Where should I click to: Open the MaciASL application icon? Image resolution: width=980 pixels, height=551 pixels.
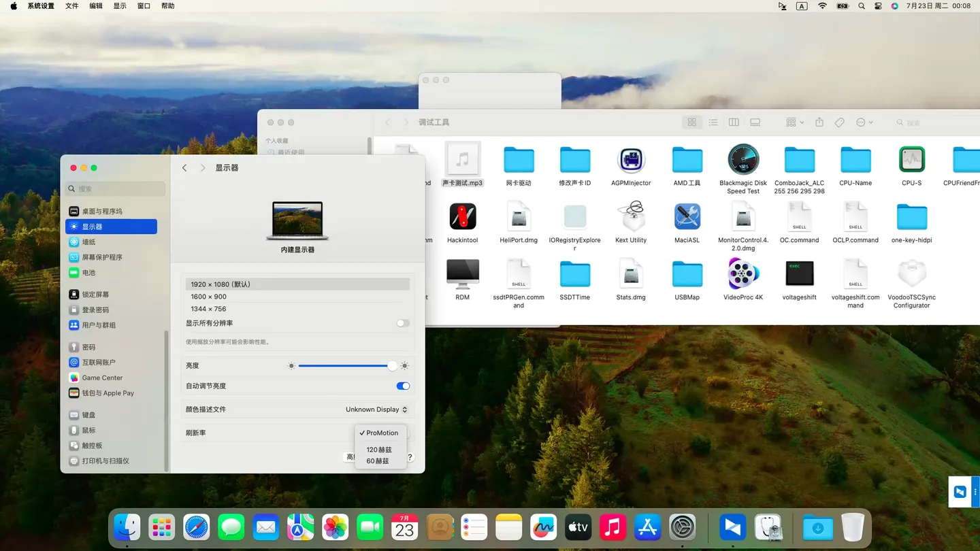[687, 217]
